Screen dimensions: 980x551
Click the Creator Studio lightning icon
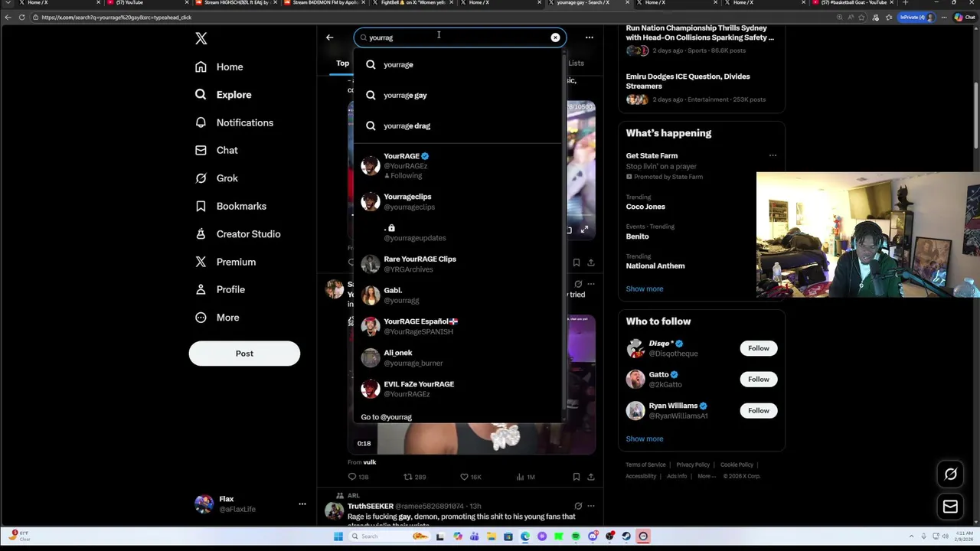201,234
